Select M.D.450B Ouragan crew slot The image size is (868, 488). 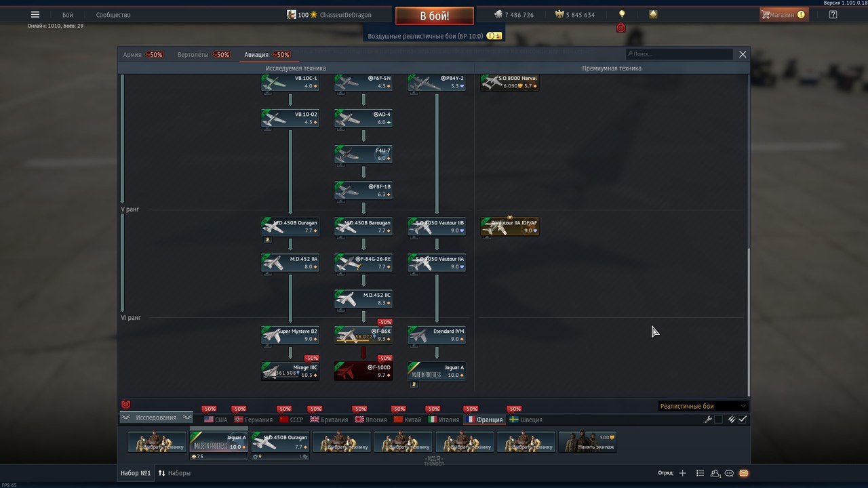280,442
